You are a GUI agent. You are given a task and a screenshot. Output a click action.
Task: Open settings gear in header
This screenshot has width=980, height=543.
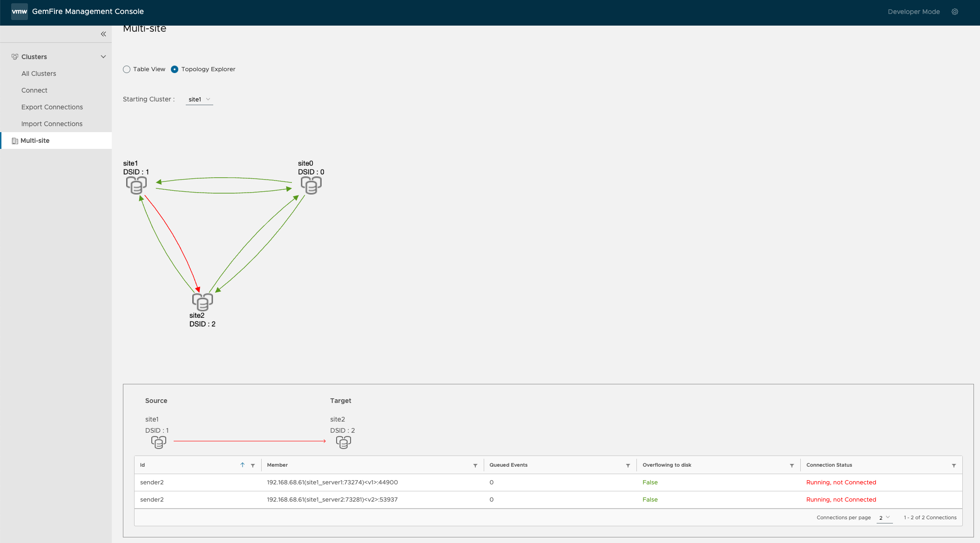(x=955, y=12)
